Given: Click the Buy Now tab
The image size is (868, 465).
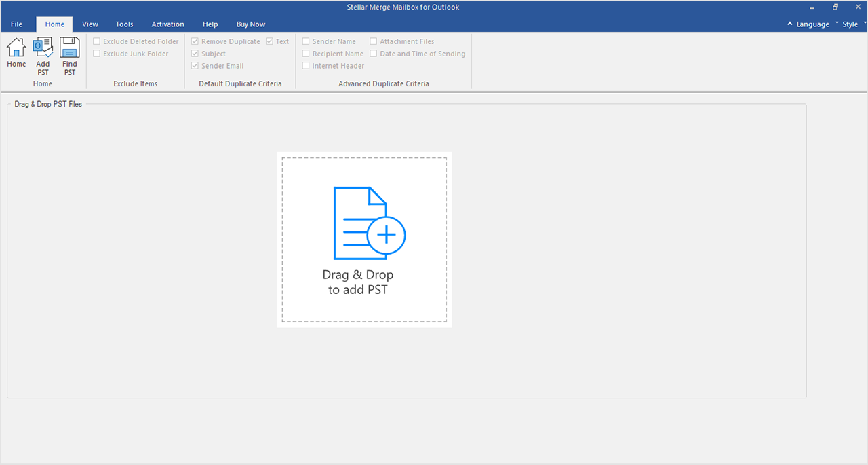Looking at the screenshot, I should click(251, 24).
